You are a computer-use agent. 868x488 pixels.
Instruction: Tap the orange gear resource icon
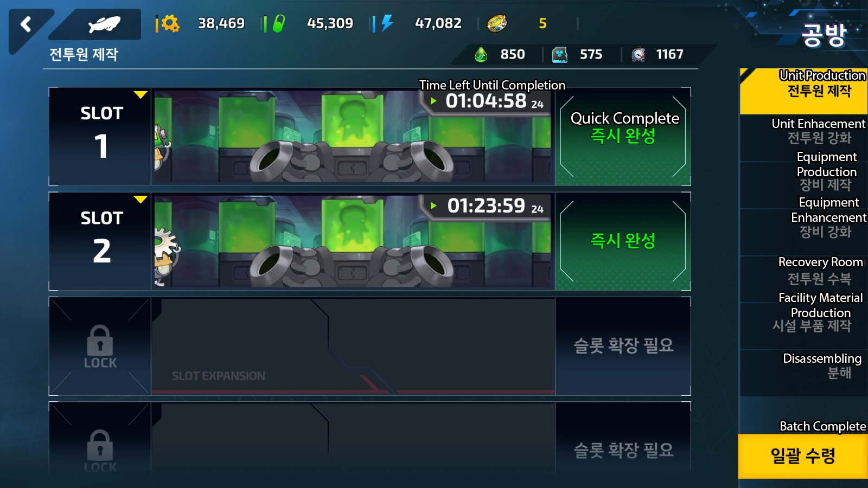coord(170,23)
